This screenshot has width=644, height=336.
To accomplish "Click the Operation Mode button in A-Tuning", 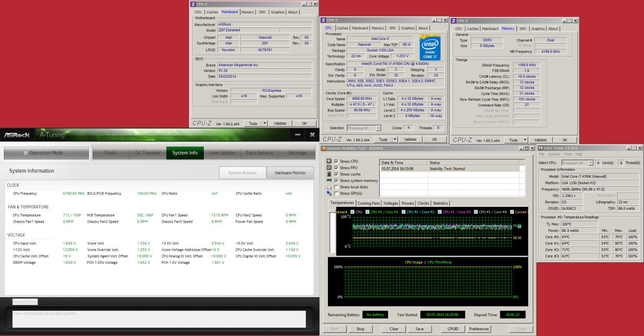I will (x=46, y=153).
